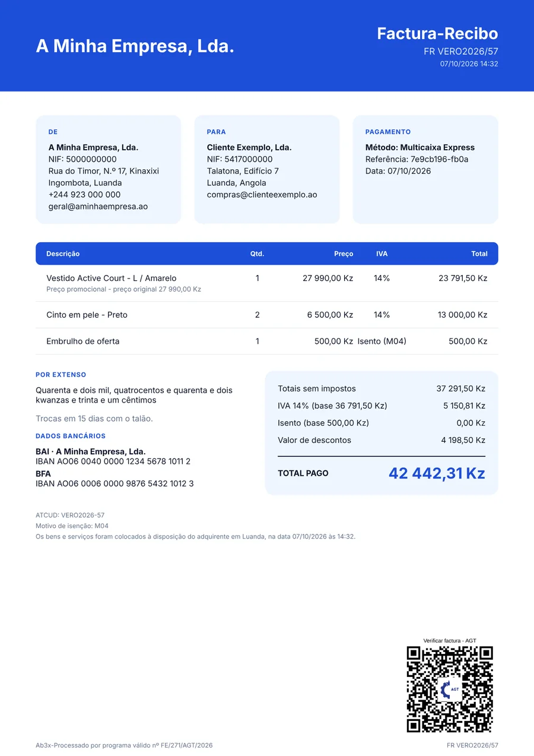Click the IVA amount "5 150,81 Kz"

[x=465, y=406]
